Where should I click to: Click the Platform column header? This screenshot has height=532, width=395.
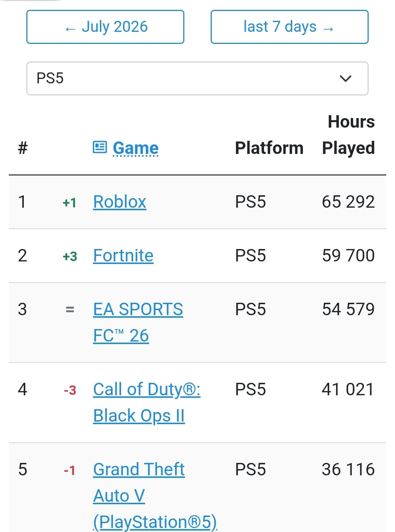269,148
